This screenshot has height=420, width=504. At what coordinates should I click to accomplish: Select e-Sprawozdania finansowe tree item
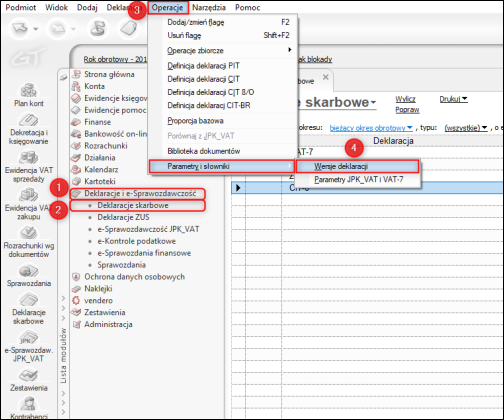(x=144, y=253)
